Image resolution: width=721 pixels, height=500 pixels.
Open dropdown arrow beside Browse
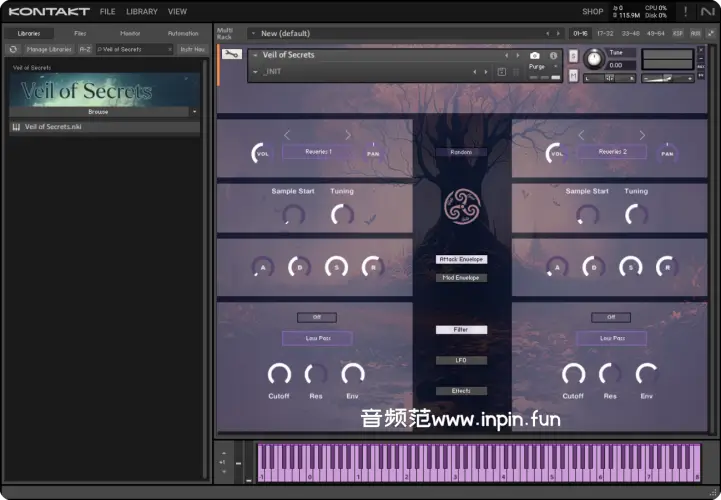tap(195, 112)
